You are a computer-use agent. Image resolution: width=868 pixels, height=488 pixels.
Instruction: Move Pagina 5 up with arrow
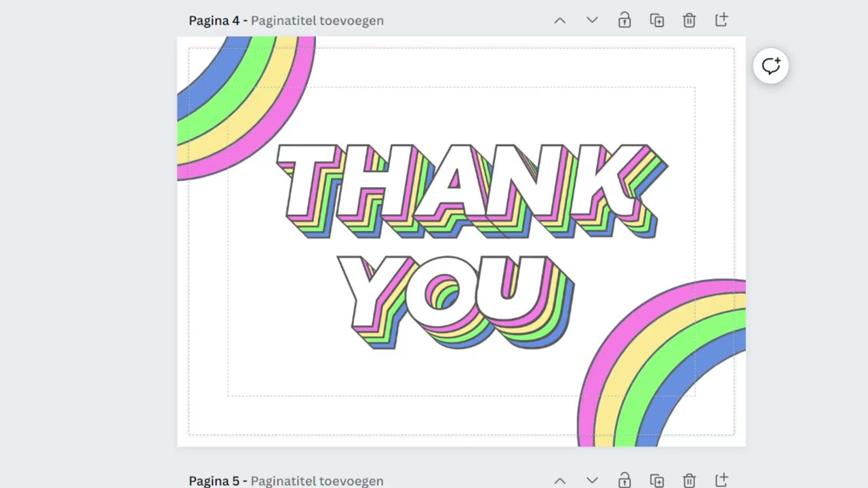[x=559, y=481]
